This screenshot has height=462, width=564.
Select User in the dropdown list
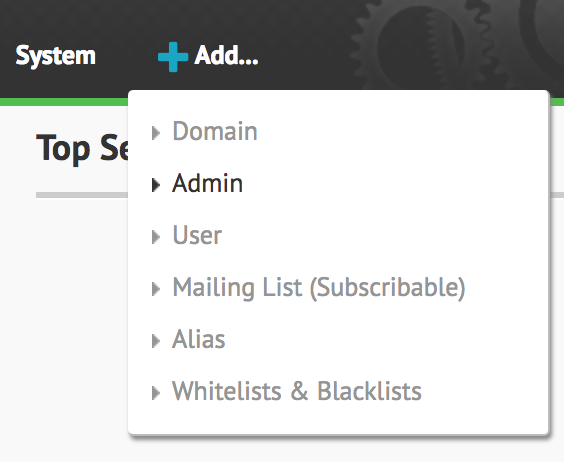(197, 235)
